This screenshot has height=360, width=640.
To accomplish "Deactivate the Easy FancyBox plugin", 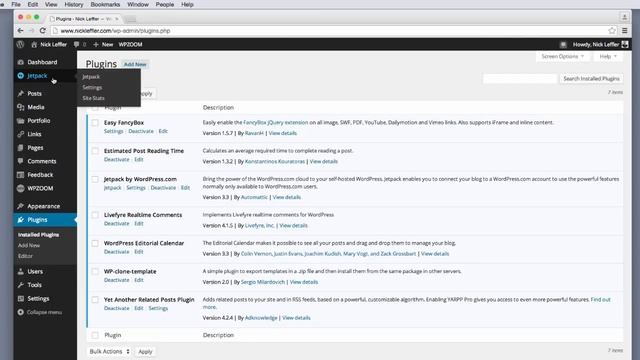I will pos(141,131).
